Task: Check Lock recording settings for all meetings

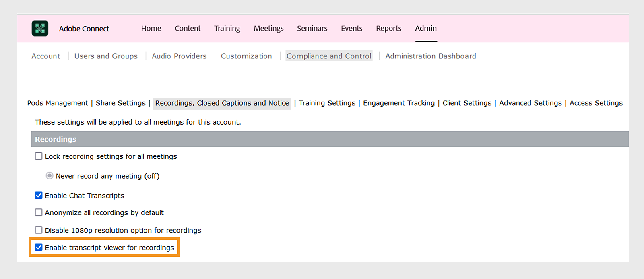Action: [39, 156]
